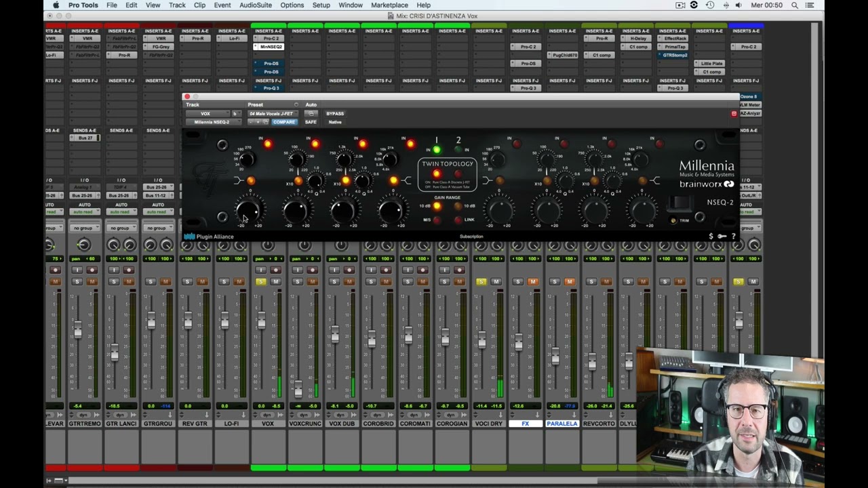Screen dimensions: 868x488
Task: Toggle channel 1 low band IN LED
Action: click(268, 144)
